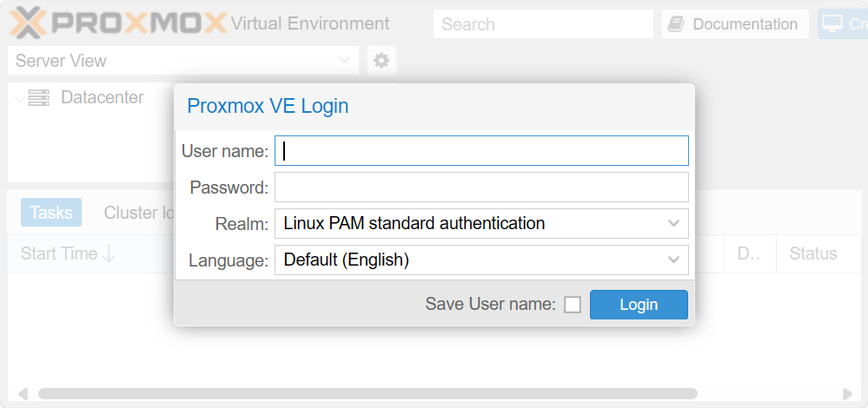Collapse the Datacenter tree node

[x=19, y=98]
